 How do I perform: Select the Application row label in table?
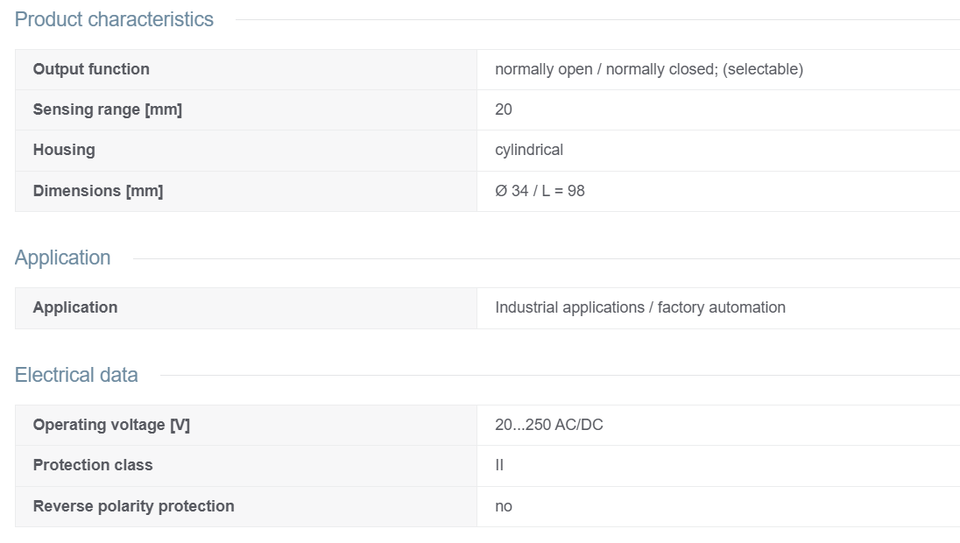tap(75, 307)
